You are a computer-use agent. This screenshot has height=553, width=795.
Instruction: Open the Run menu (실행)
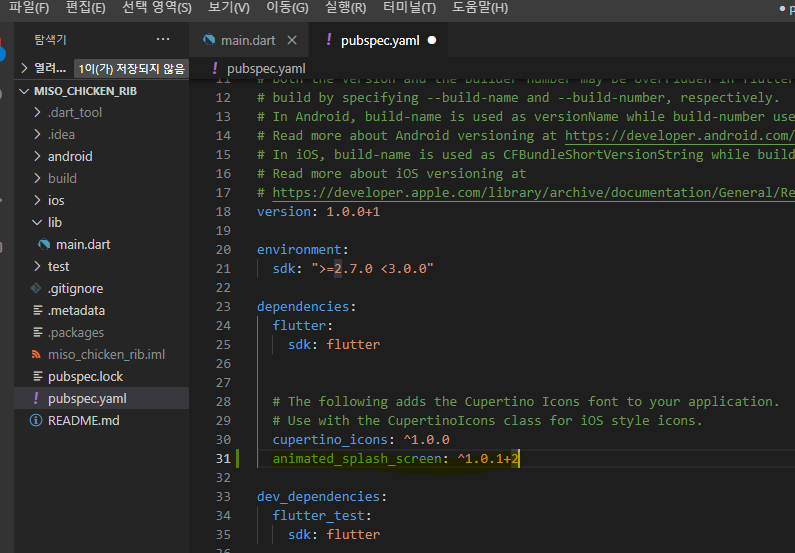click(345, 8)
